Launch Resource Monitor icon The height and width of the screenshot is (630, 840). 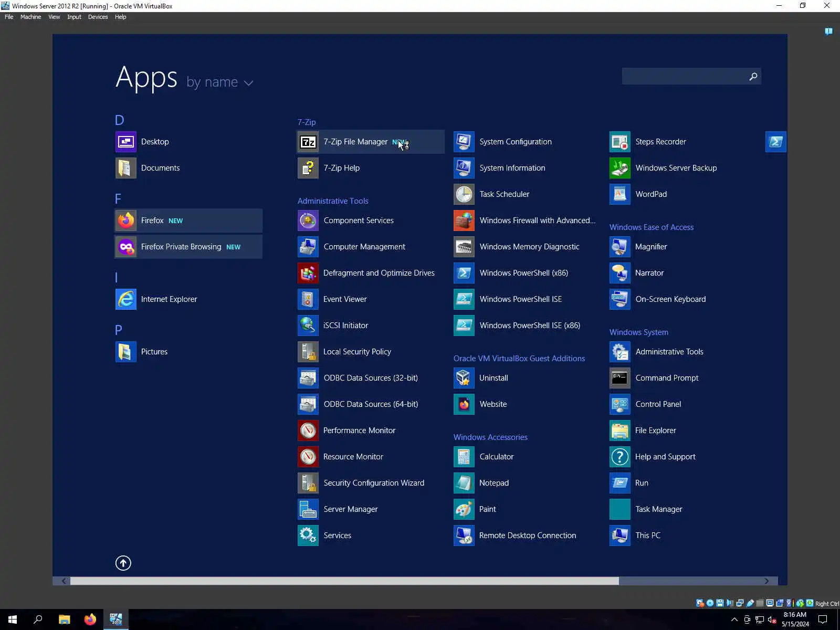(308, 457)
